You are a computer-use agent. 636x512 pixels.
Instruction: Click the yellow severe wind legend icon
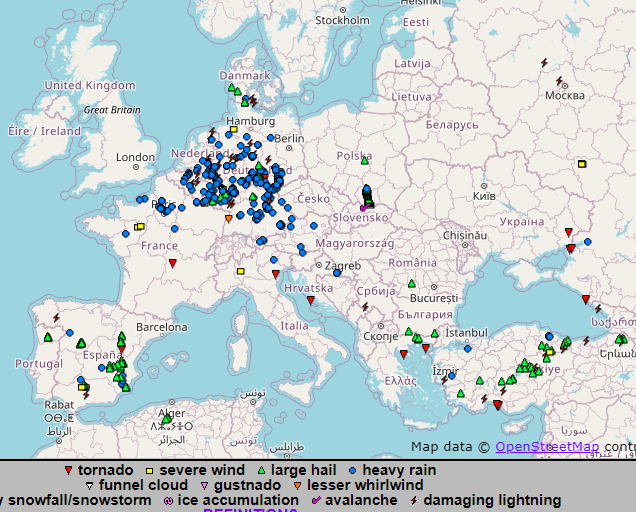149,471
